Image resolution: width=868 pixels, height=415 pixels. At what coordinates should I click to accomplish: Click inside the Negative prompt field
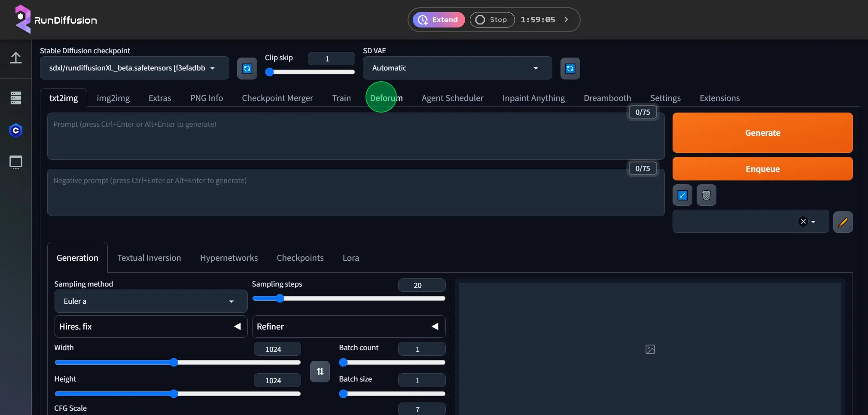(x=301, y=192)
